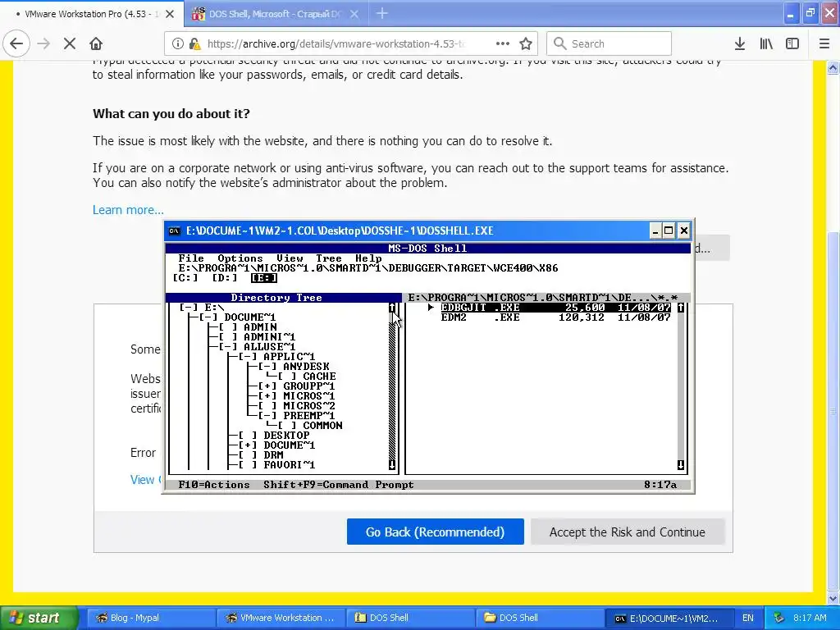840x630 pixels.
Task: Collapse the ALLUSE~1 folder
Action: [228, 347]
